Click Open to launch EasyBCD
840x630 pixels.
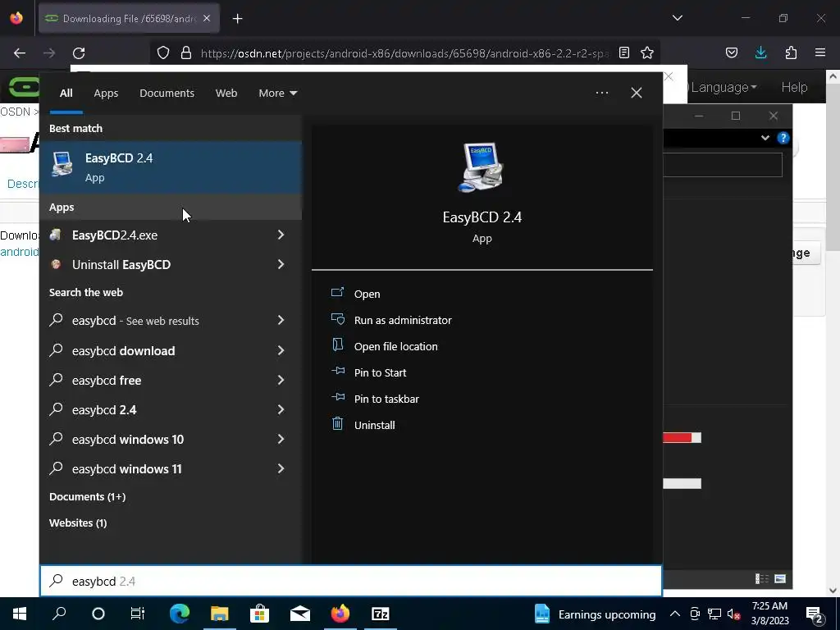[367, 294]
